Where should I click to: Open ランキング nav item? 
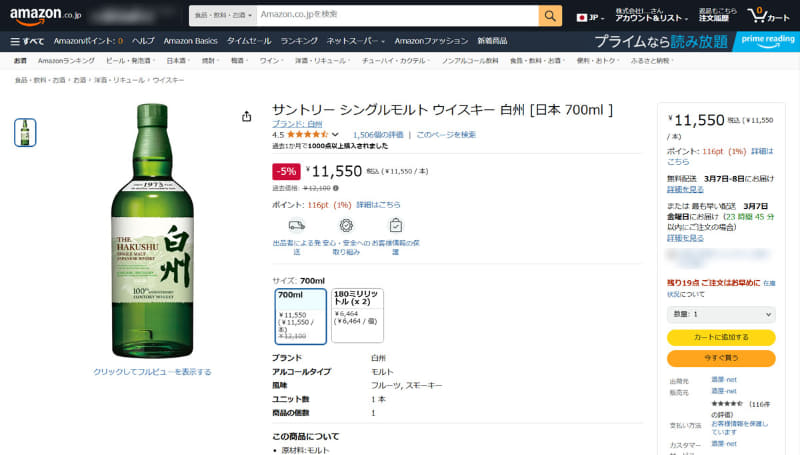tap(299, 41)
